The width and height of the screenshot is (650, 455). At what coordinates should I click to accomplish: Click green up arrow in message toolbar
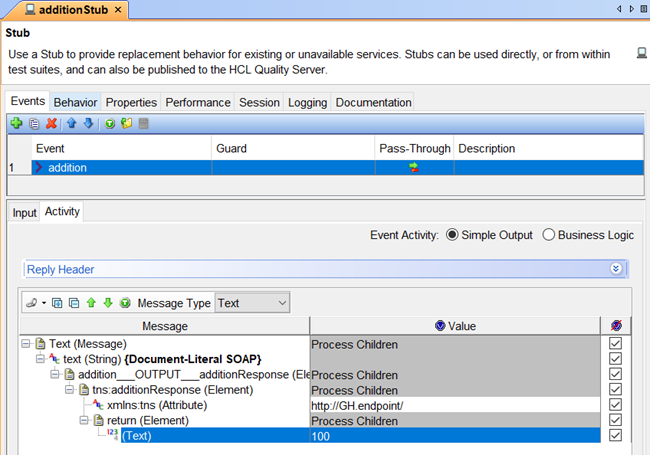coord(92,302)
